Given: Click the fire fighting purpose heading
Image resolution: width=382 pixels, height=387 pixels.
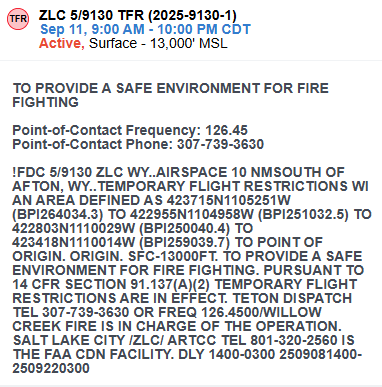Looking at the screenshot, I should tap(171, 95).
